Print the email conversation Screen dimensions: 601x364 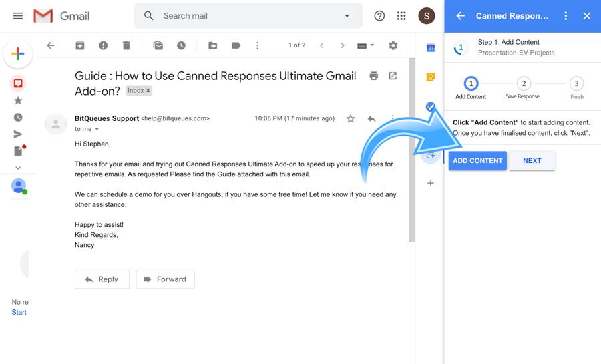(x=374, y=76)
